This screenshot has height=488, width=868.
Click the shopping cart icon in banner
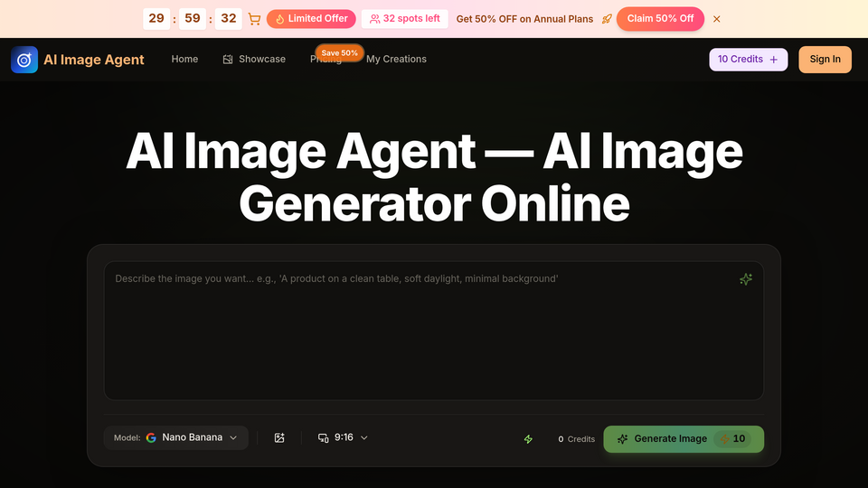[254, 19]
